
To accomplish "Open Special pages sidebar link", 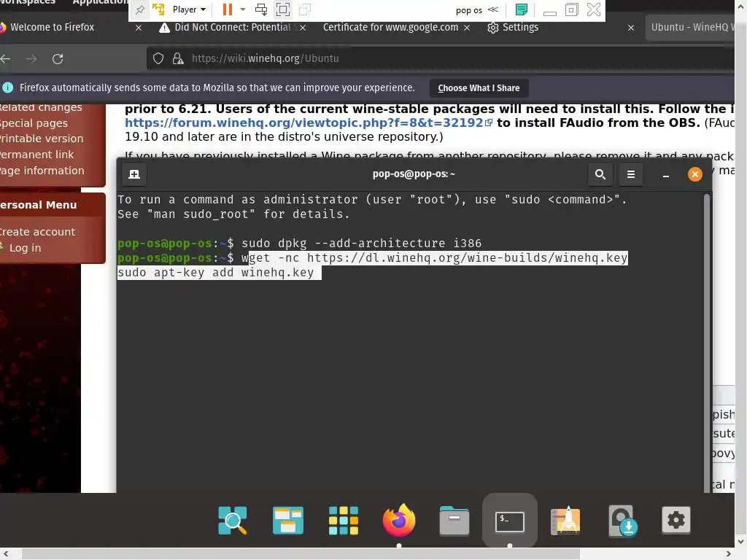I will (34, 123).
